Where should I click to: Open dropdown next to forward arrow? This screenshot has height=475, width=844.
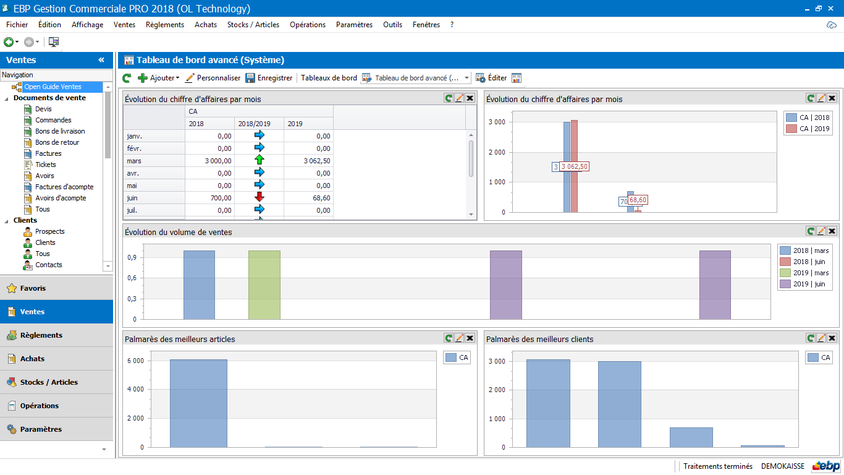coord(37,42)
